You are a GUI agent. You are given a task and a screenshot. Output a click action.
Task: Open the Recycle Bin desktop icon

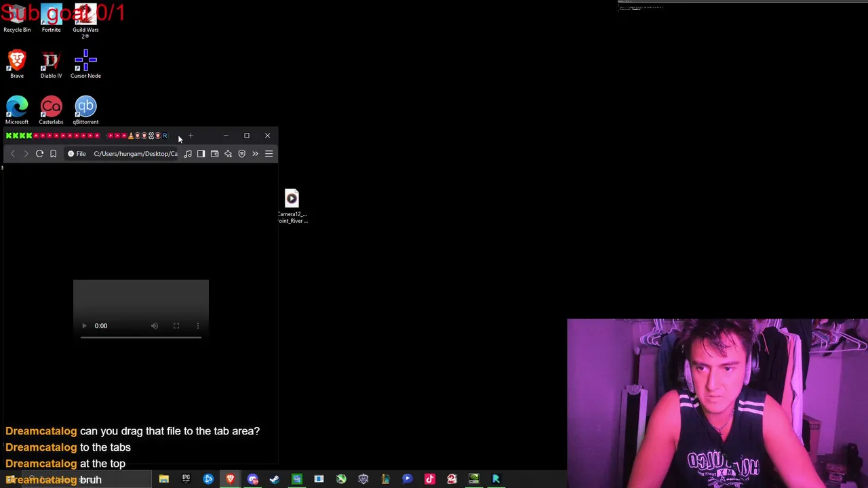tap(17, 18)
